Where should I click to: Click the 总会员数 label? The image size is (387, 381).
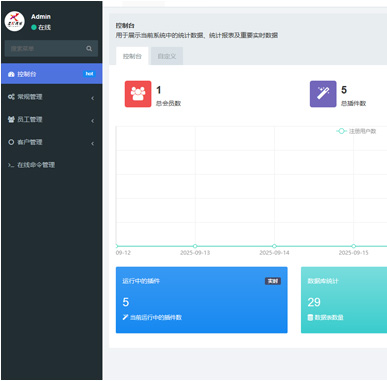(169, 103)
